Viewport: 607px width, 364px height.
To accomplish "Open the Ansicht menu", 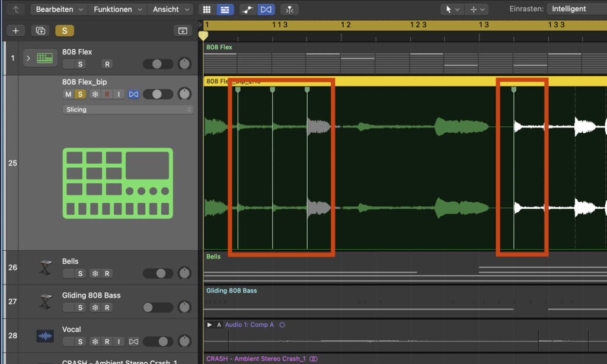I will 171,9.
